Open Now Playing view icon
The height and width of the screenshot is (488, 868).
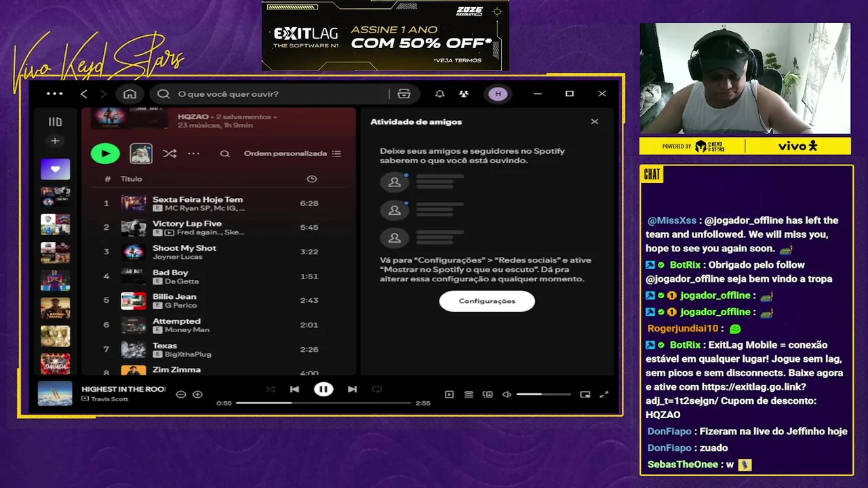[449, 394]
